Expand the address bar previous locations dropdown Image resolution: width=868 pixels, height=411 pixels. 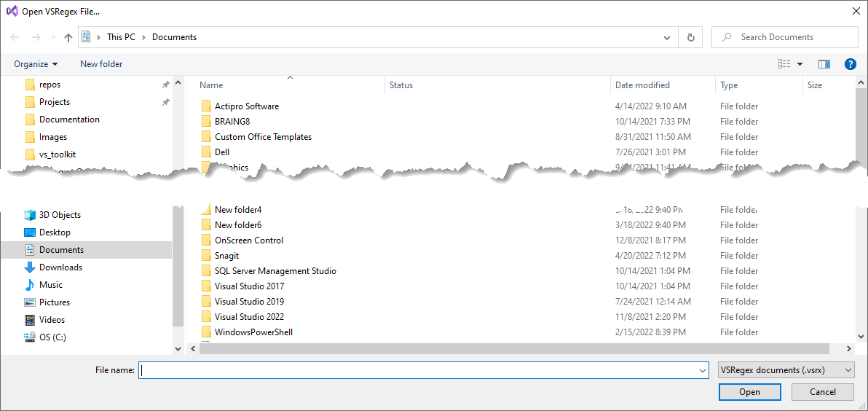(x=667, y=37)
